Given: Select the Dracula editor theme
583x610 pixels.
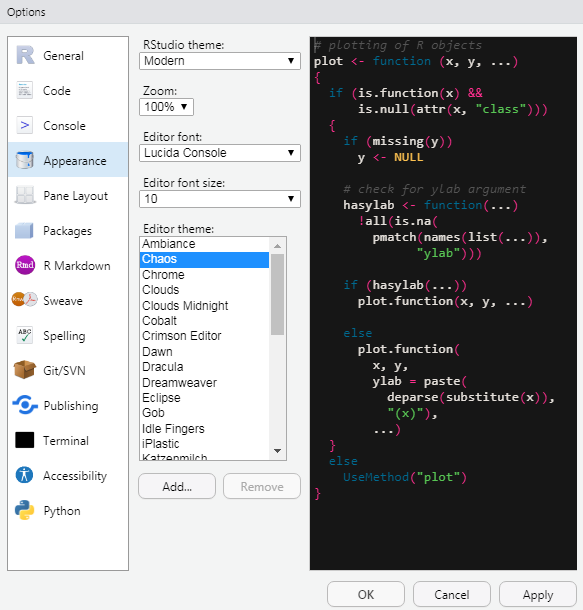Looking at the screenshot, I should point(205,367).
